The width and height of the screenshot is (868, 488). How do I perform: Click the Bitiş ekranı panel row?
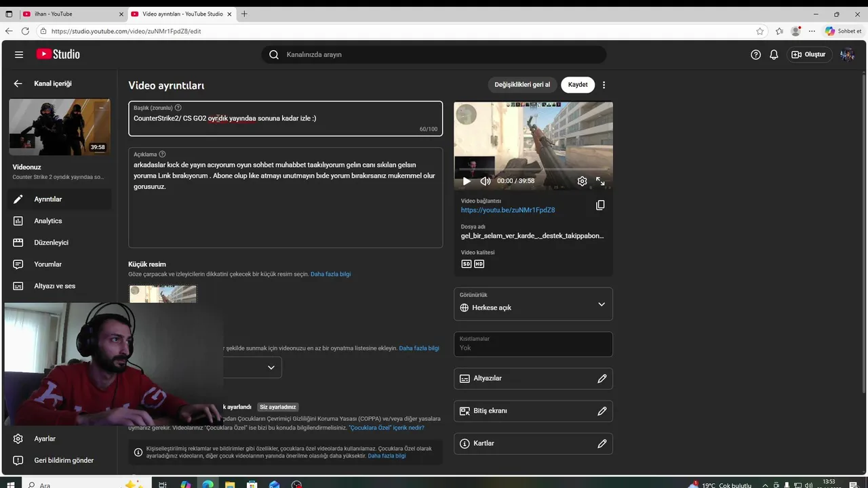533,411
